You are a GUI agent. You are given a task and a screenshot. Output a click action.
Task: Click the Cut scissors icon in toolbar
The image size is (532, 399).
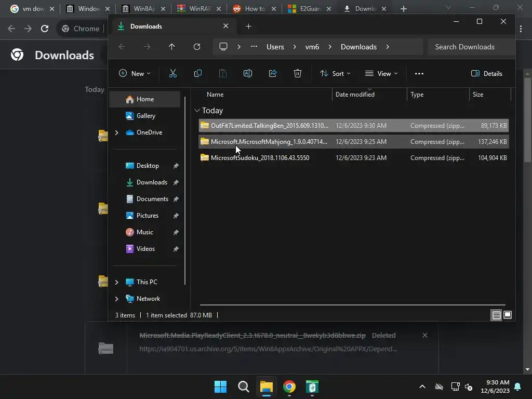172,73
